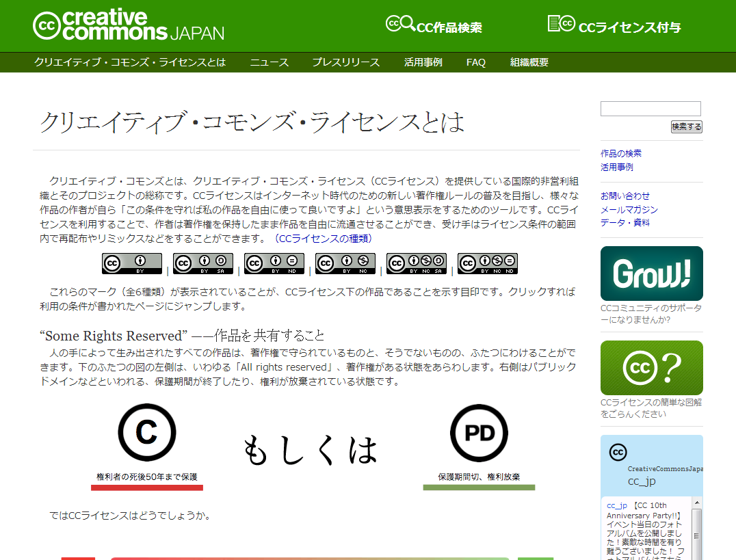Image resolution: width=736 pixels, height=560 pixels.
Task: Open the メールマガジン sidebar link
Action: (x=629, y=209)
